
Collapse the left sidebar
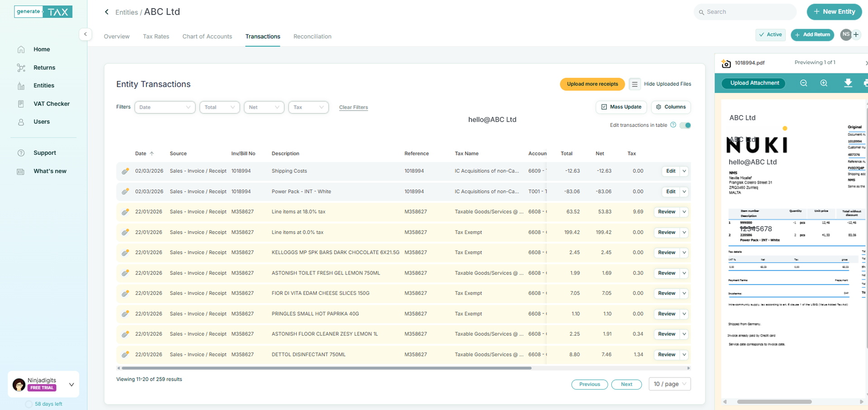tap(85, 34)
